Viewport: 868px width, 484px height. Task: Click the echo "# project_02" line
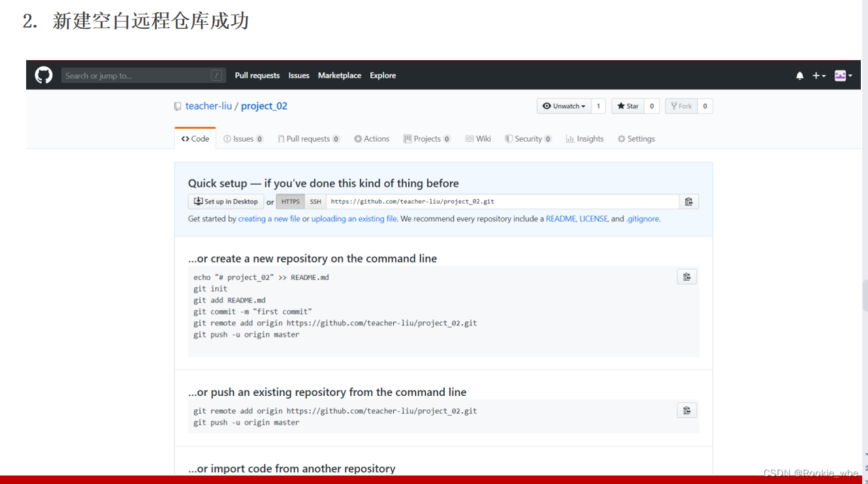261,277
